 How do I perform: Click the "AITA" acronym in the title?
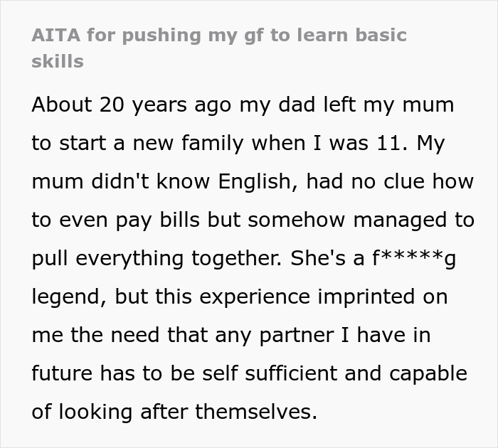(55, 35)
